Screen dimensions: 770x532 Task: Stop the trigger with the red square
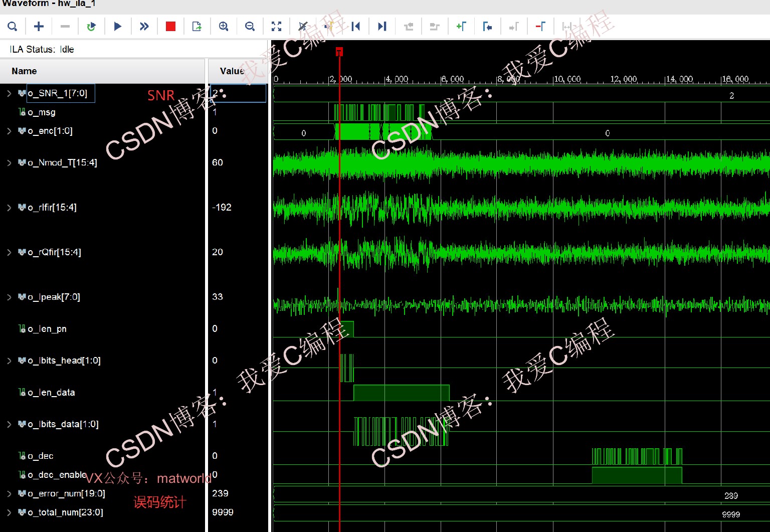pyautogui.click(x=170, y=27)
